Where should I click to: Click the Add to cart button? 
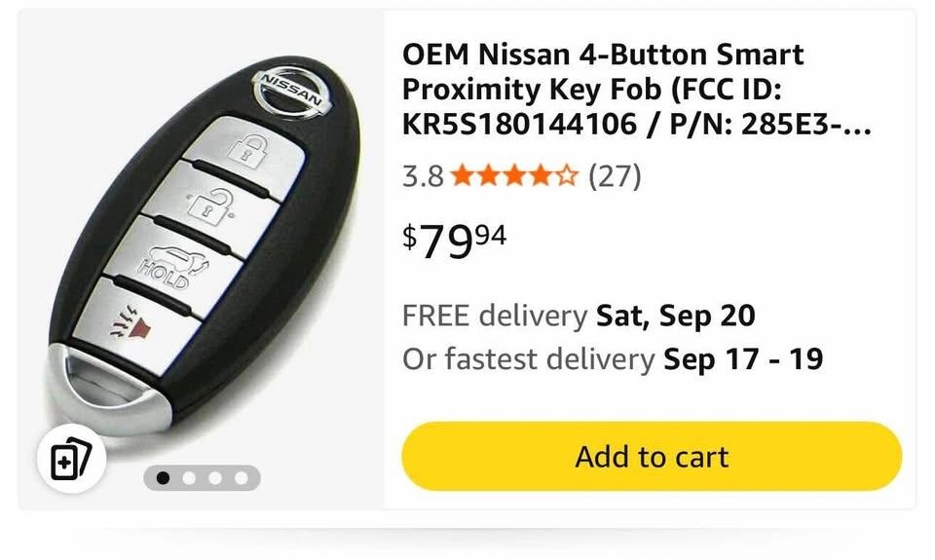click(652, 456)
